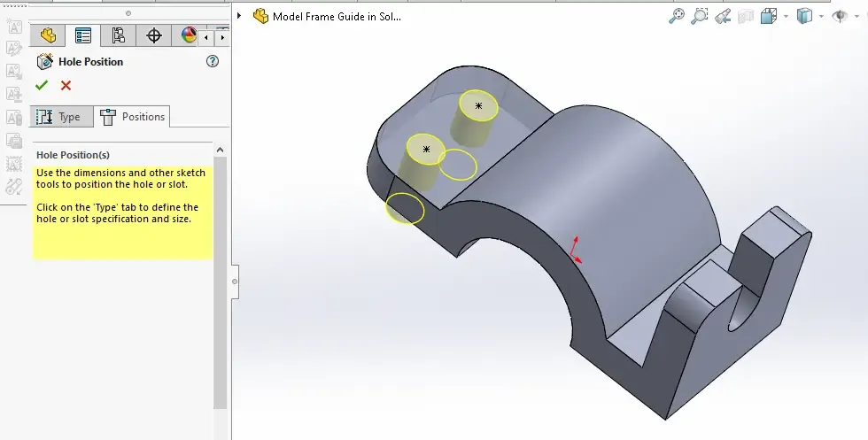This screenshot has width=868, height=440.
Task: Click the grayed annotation icon with pencil
Action: (14, 49)
